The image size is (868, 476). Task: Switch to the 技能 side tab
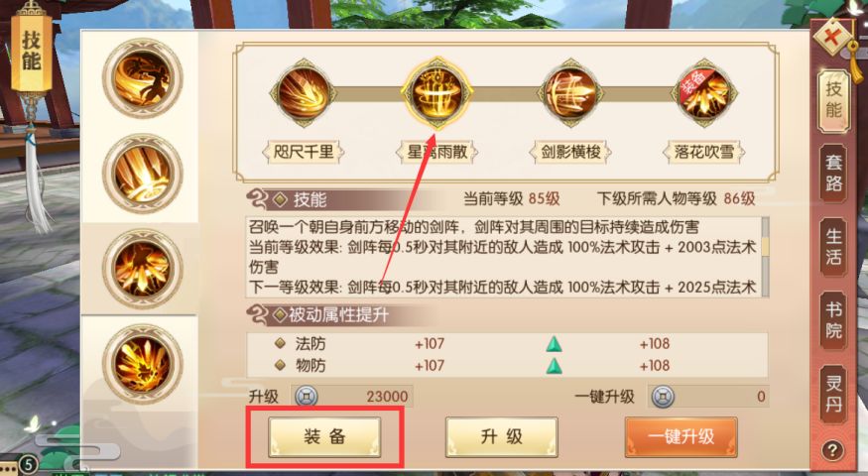click(833, 99)
